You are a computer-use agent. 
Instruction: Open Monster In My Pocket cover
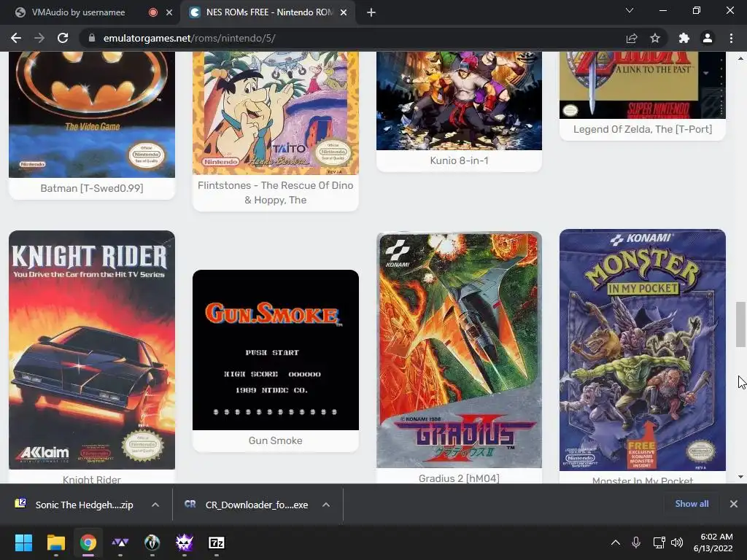(643, 350)
